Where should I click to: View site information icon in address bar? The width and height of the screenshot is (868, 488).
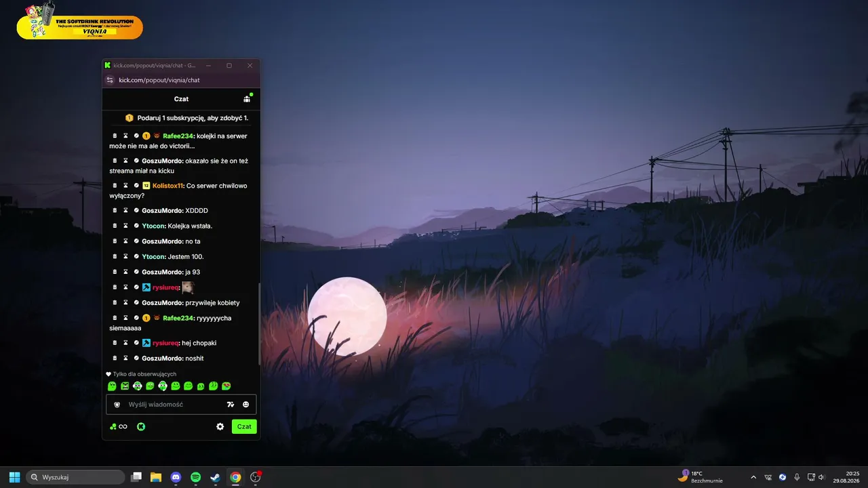110,80
